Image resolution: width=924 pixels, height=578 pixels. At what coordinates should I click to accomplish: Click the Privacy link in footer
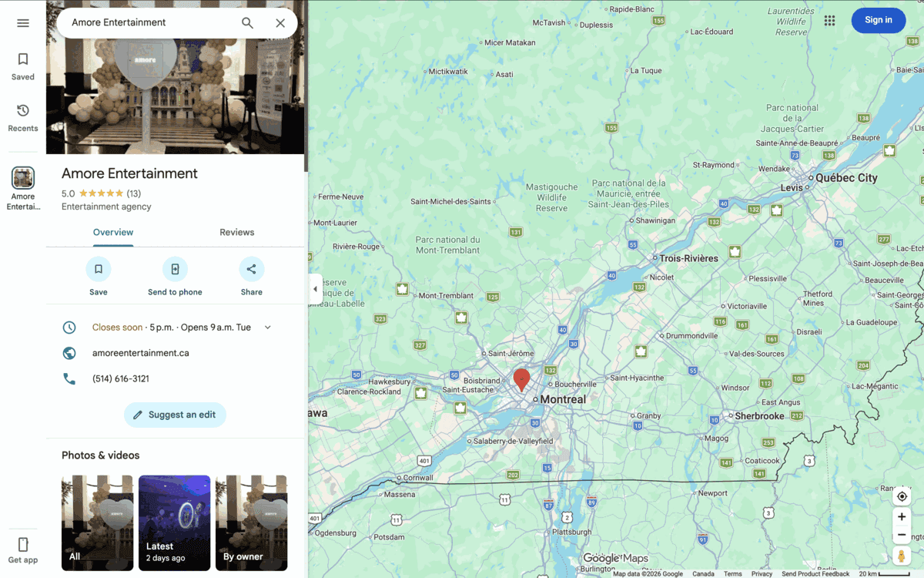(762, 573)
